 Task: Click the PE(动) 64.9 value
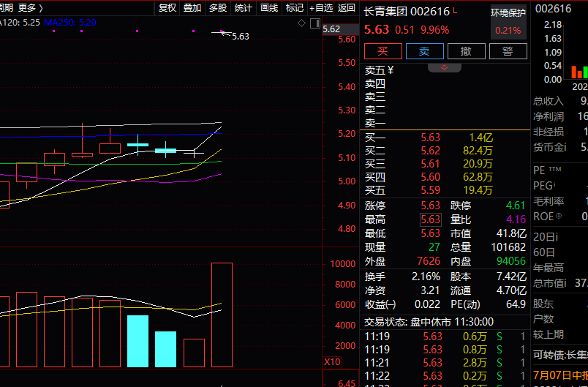point(516,304)
